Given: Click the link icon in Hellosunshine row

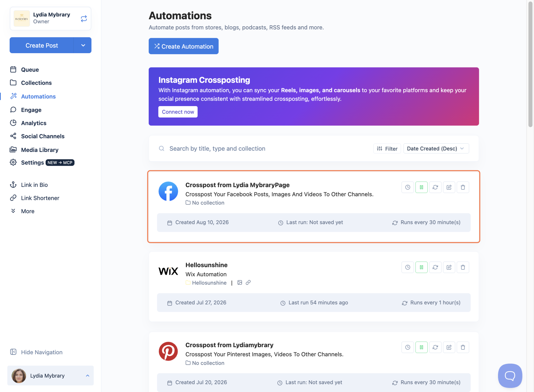Looking at the screenshot, I should tap(248, 283).
